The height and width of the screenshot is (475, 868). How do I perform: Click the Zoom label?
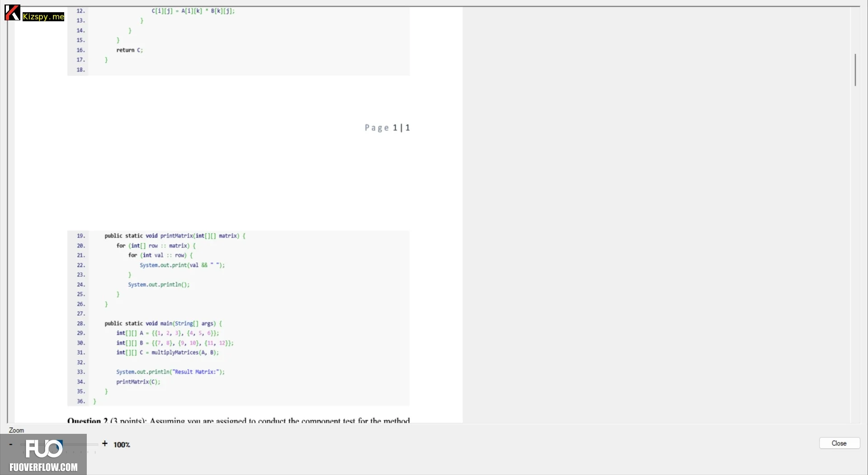16,430
